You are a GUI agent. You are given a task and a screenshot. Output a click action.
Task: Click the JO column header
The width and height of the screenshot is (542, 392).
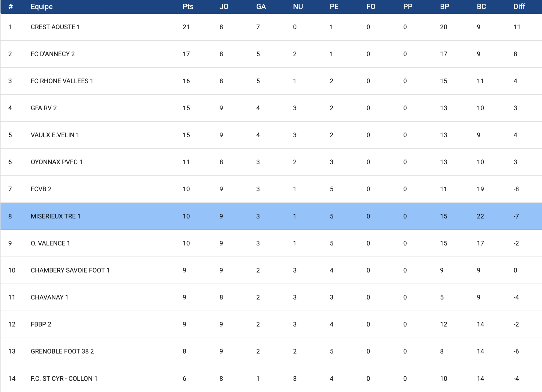pos(224,7)
